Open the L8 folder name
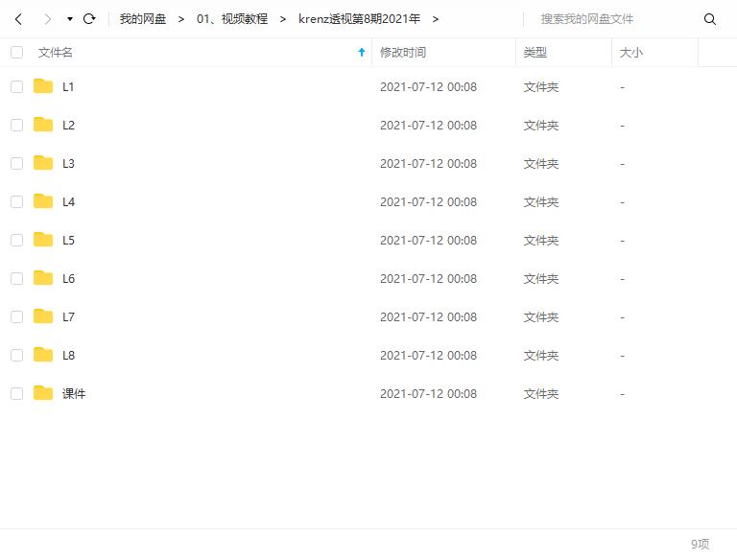Image resolution: width=737 pixels, height=560 pixels. tap(69, 355)
